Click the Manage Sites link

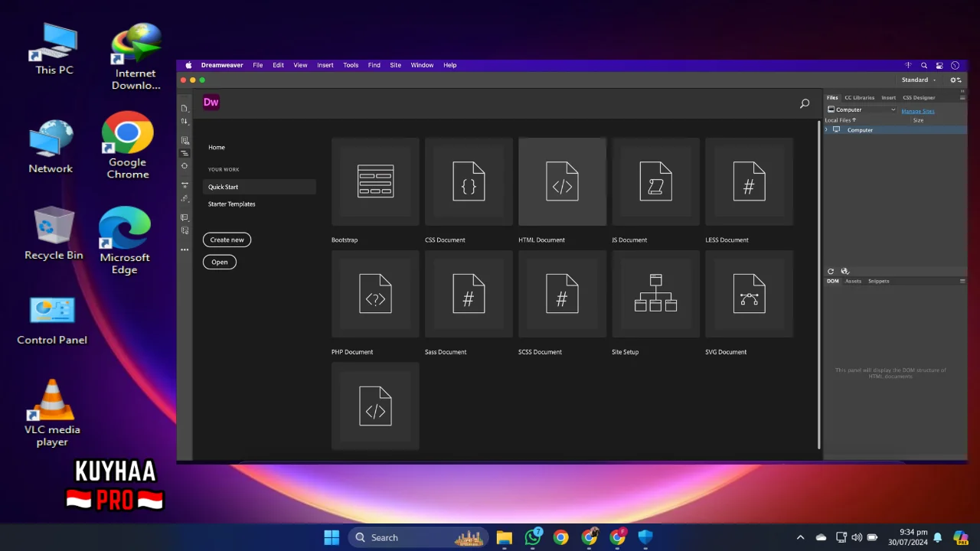point(918,111)
